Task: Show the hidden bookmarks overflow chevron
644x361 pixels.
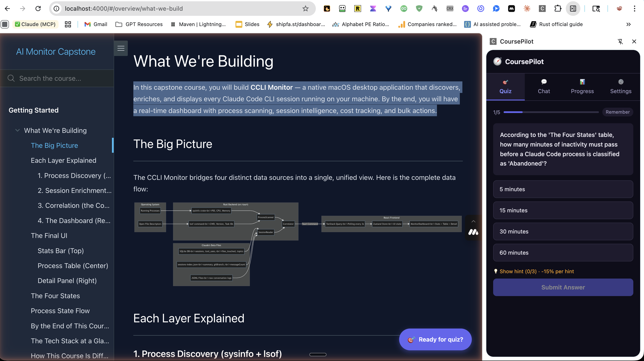Action: coord(628,24)
